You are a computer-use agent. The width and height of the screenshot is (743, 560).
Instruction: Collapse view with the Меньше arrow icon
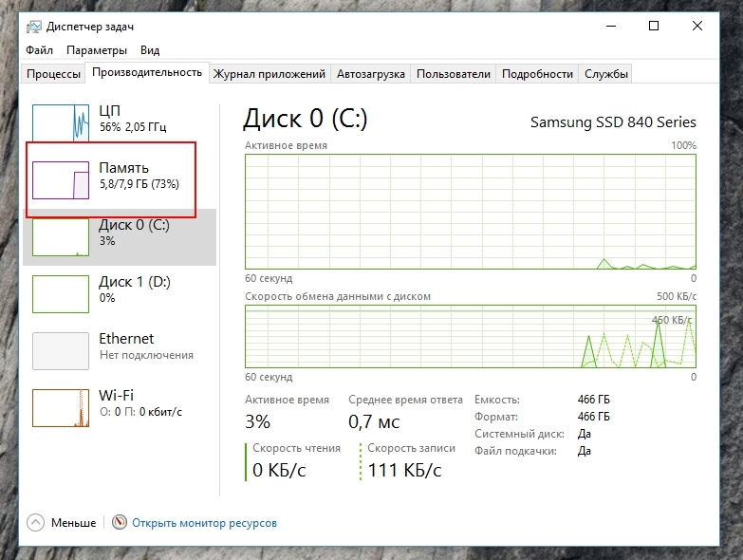click(36, 522)
